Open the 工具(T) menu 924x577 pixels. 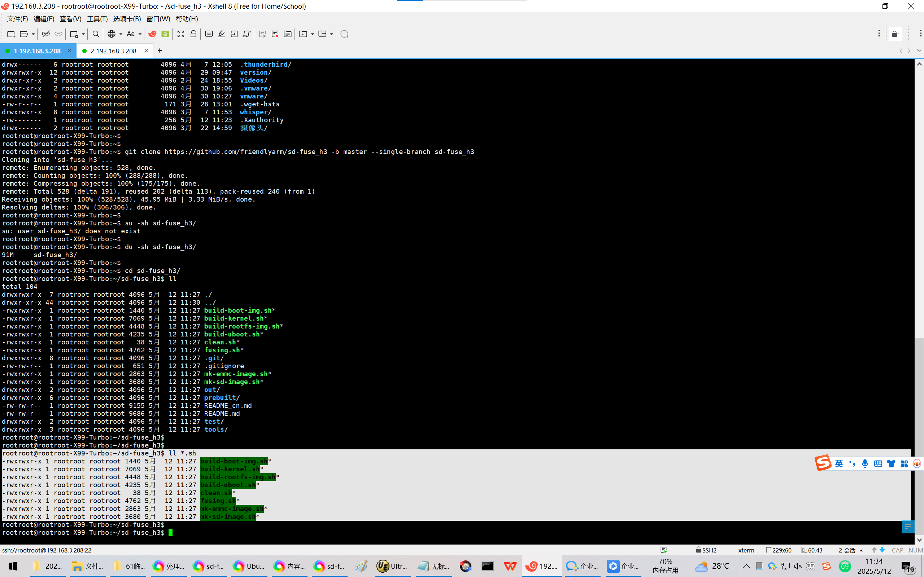97,19
